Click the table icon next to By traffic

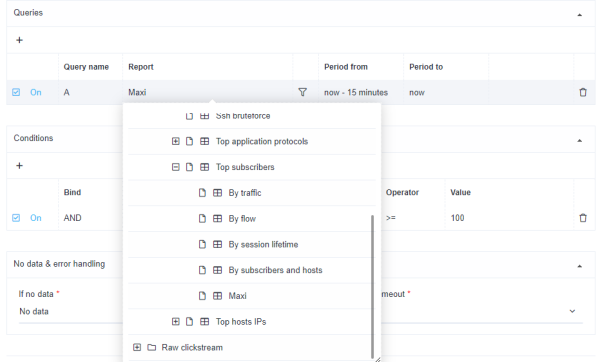point(217,193)
